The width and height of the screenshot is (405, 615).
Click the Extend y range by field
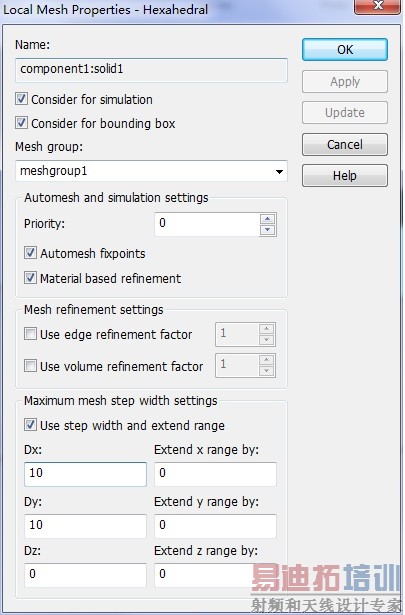(x=215, y=526)
